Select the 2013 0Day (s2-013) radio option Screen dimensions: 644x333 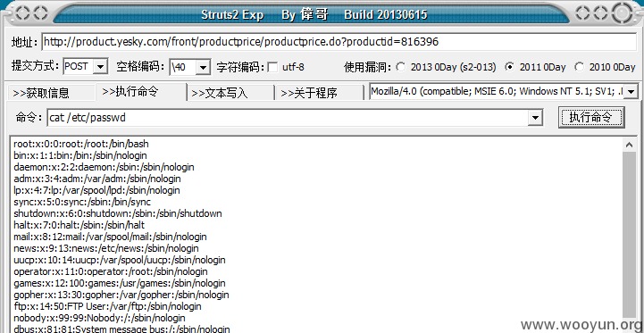pos(401,67)
